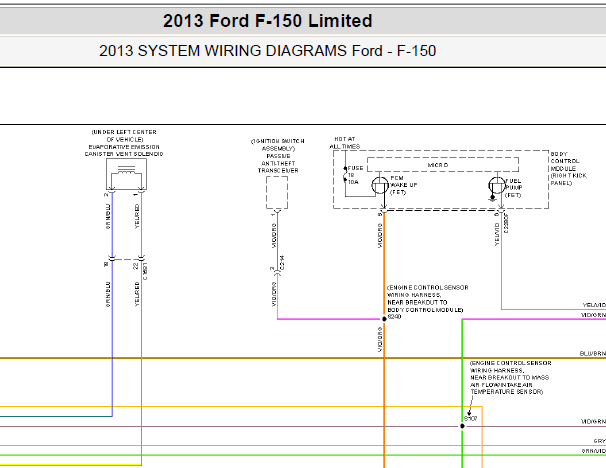Click VIO/ORG label under the PCM Wake Up pin
Viewport: 606px width, 468px height.
point(380,236)
